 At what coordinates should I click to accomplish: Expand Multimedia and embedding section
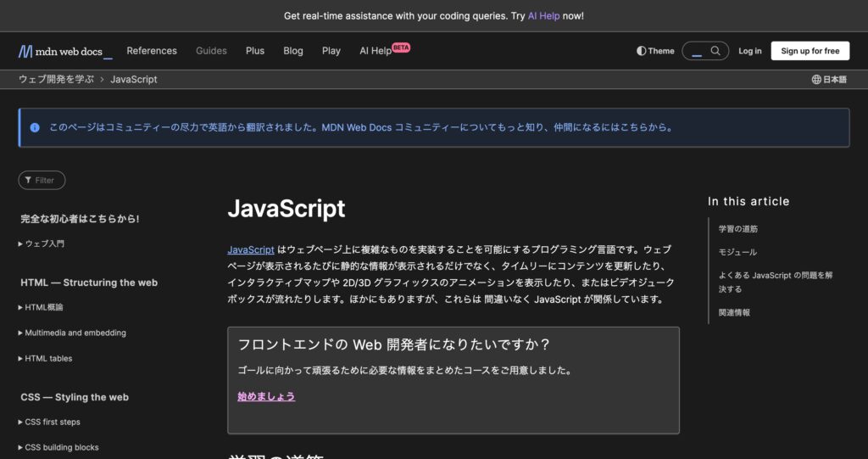(75, 333)
